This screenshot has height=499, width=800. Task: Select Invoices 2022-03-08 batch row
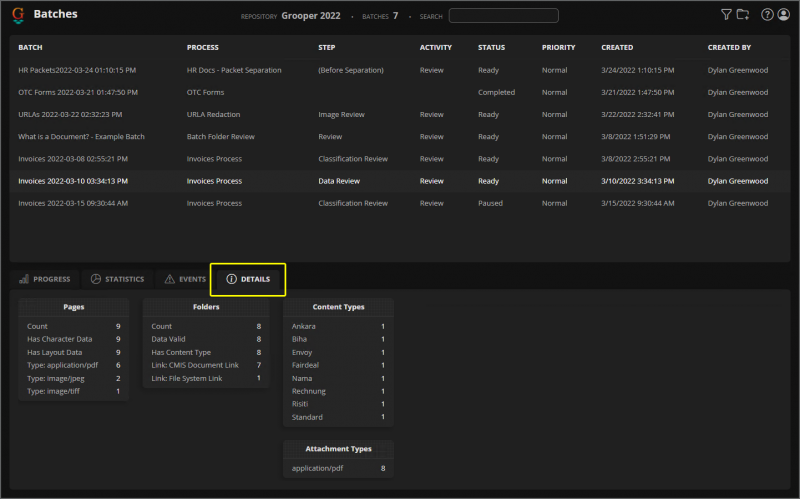[73, 159]
